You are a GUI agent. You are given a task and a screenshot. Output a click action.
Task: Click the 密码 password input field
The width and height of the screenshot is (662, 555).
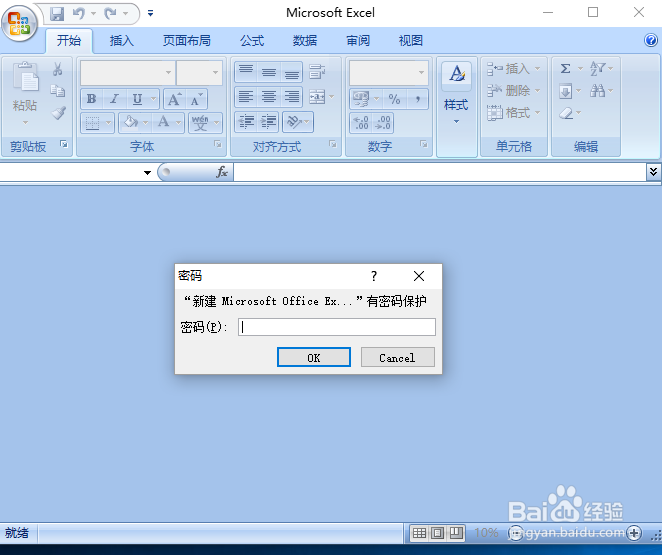[x=337, y=327]
